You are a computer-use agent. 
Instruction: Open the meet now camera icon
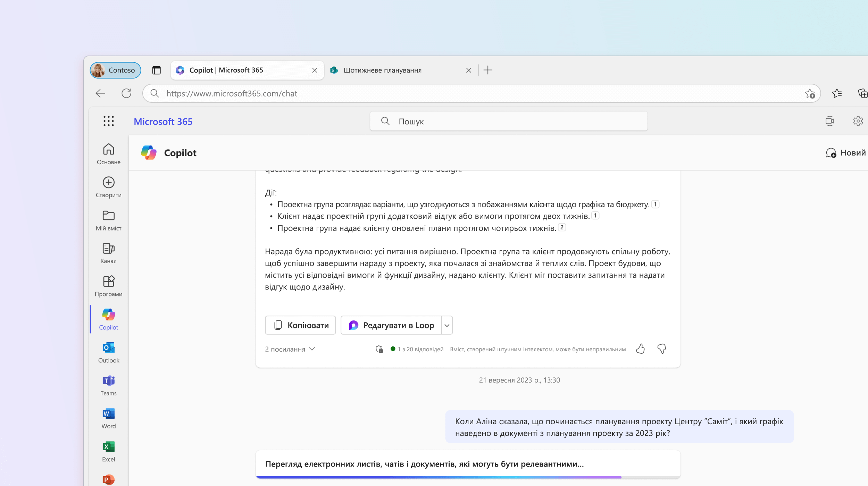[x=830, y=121]
